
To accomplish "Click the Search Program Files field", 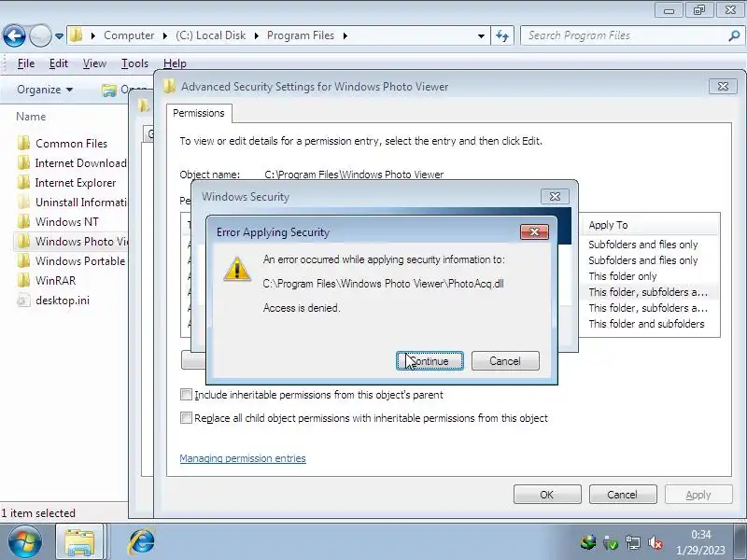I will 624,35.
